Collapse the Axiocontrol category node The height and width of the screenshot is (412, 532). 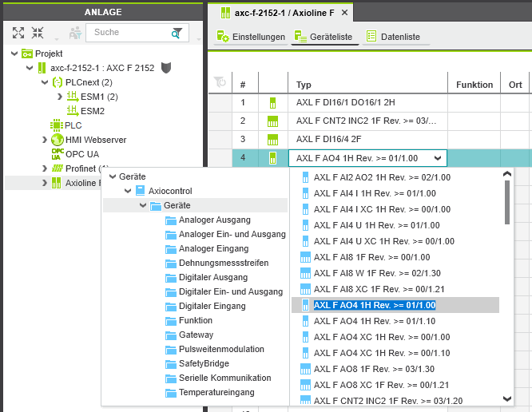(127, 191)
